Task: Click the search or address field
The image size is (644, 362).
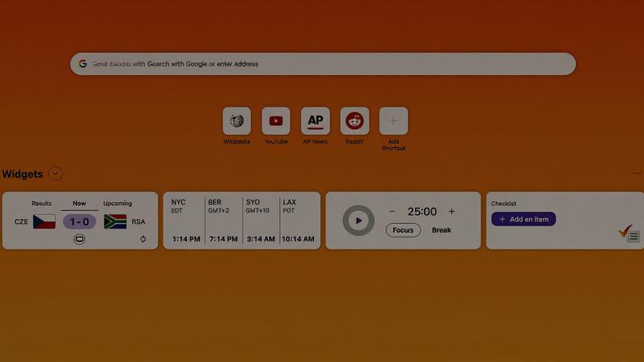Action: [x=323, y=64]
